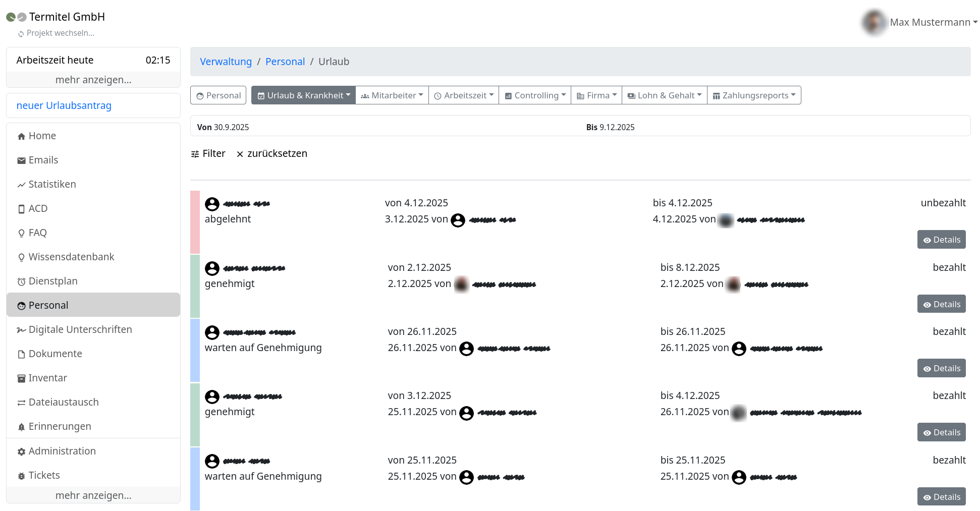
Task: Click the Dienstplan alarm clock icon
Action: click(21, 282)
